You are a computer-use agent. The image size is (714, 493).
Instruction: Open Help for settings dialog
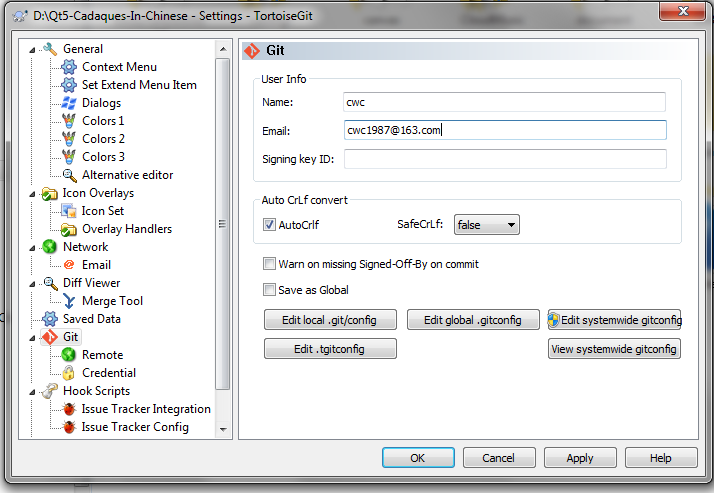tap(661, 457)
